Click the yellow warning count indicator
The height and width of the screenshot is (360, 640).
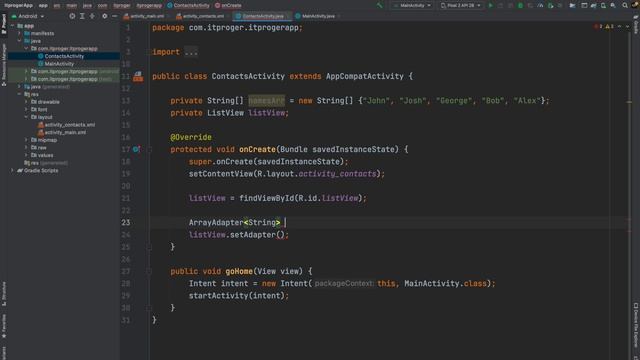coord(609,26)
